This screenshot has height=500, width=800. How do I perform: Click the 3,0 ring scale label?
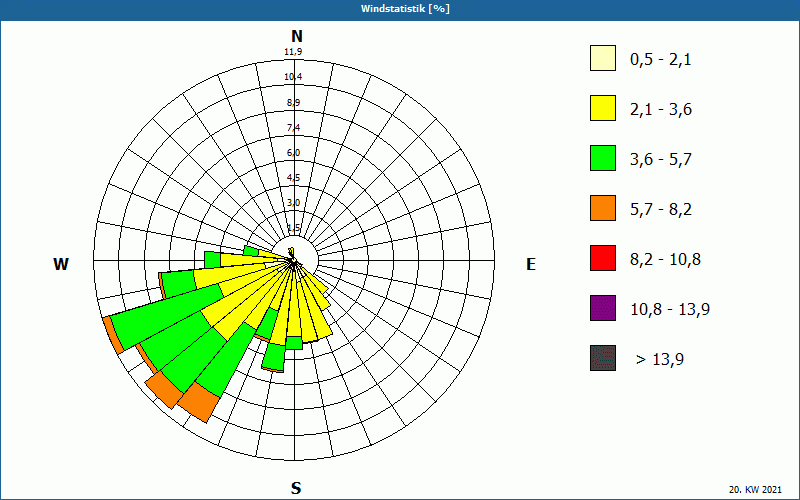[293, 203]
